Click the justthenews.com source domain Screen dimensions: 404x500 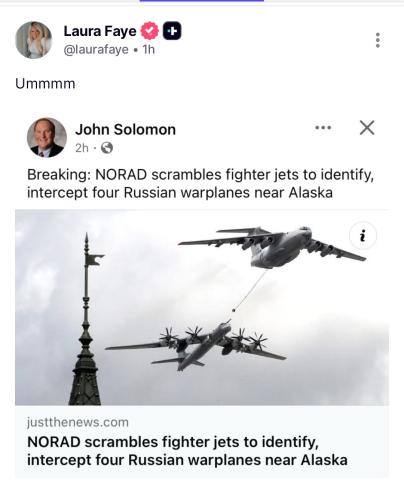pyautogui.click(x=78, y=422)
